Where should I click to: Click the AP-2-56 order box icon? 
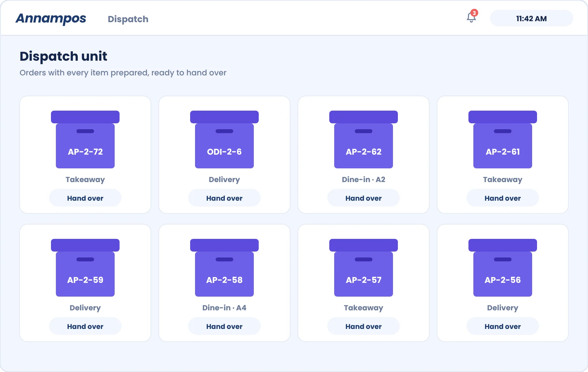503,268
